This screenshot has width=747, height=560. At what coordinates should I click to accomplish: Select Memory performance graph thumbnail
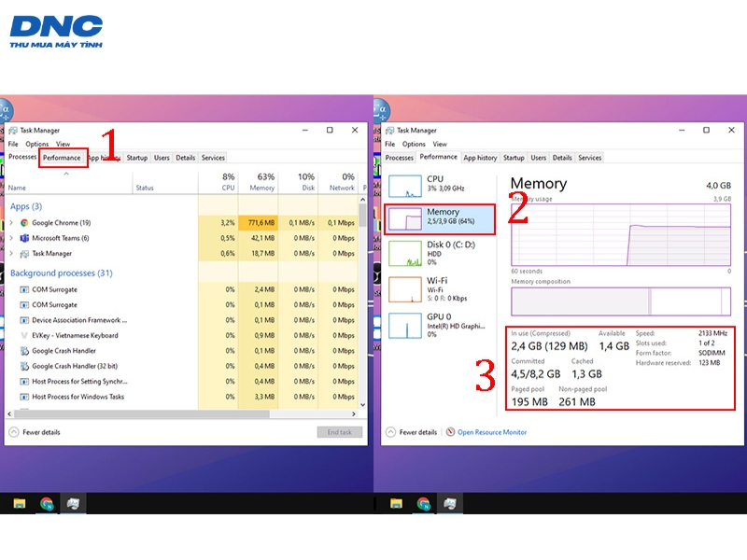point(405,219)
